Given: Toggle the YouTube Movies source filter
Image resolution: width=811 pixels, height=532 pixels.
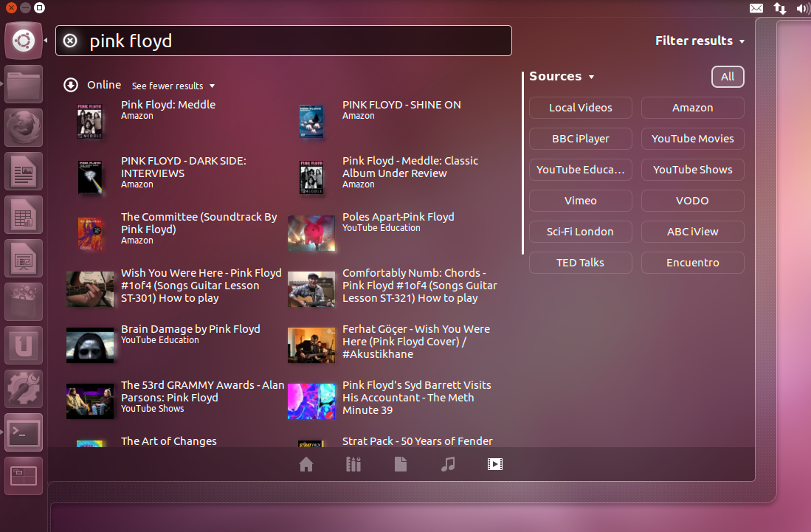Looking at the screenshot, I should (x=692, y=139).
